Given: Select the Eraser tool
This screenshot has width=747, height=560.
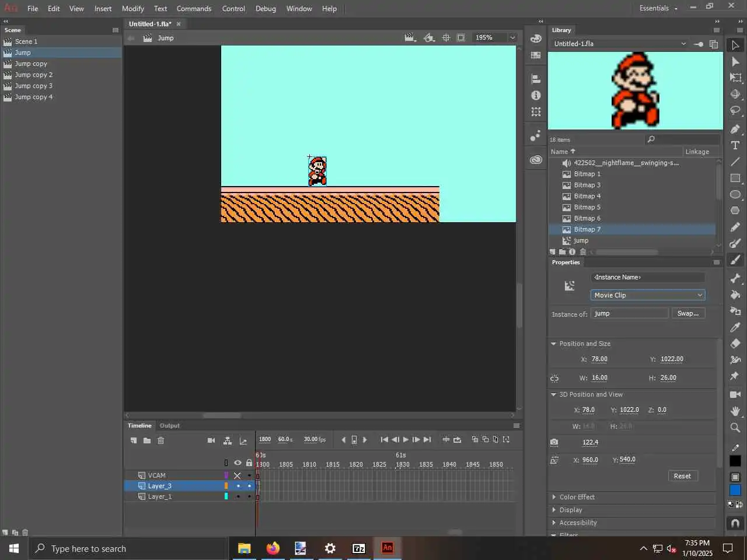Looking at the screenshot, I should [735, 344].
